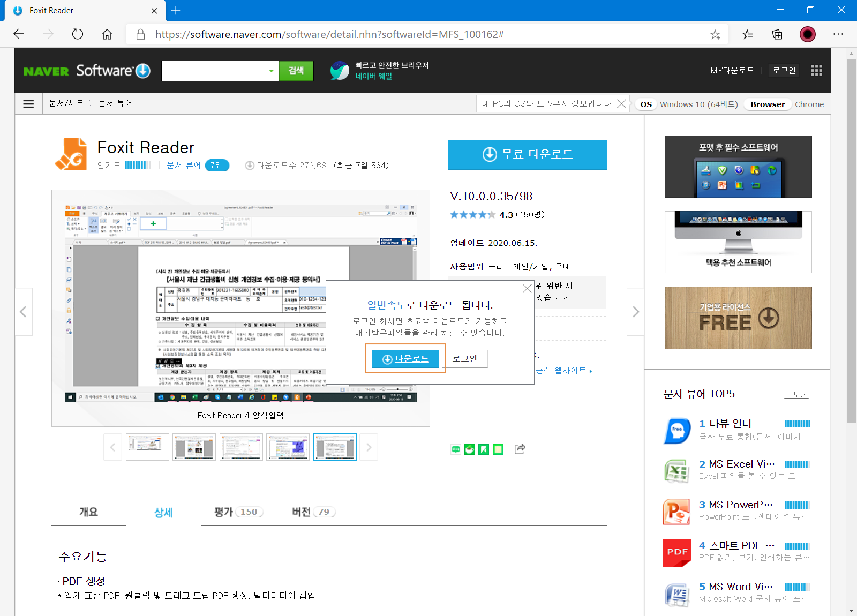This screenshot has height=616, width=857.
Task: Open the 맥용 추천 소프트웨어 banner
Action: point(738,242)
